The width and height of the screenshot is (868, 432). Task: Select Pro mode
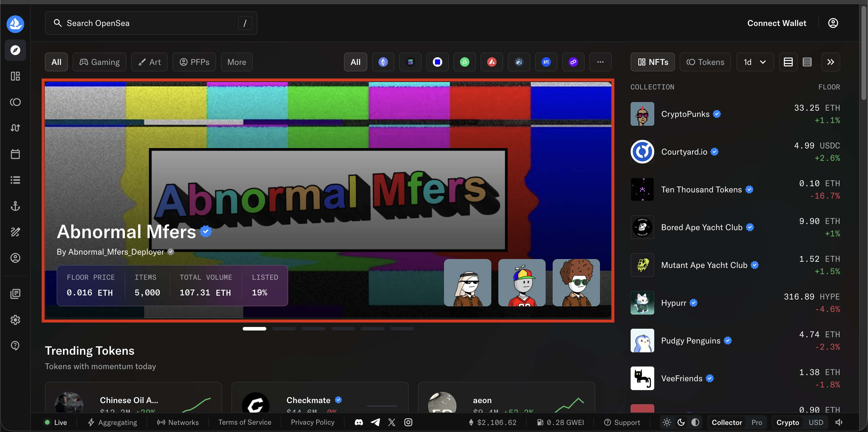756,422
